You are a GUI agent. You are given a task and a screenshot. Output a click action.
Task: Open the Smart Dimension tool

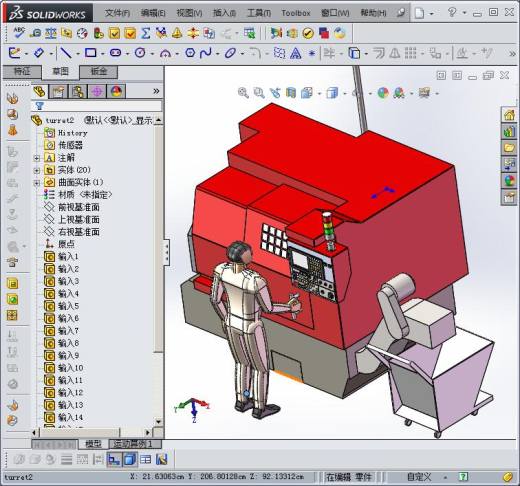pyautogui.click(x=39, y=53)
